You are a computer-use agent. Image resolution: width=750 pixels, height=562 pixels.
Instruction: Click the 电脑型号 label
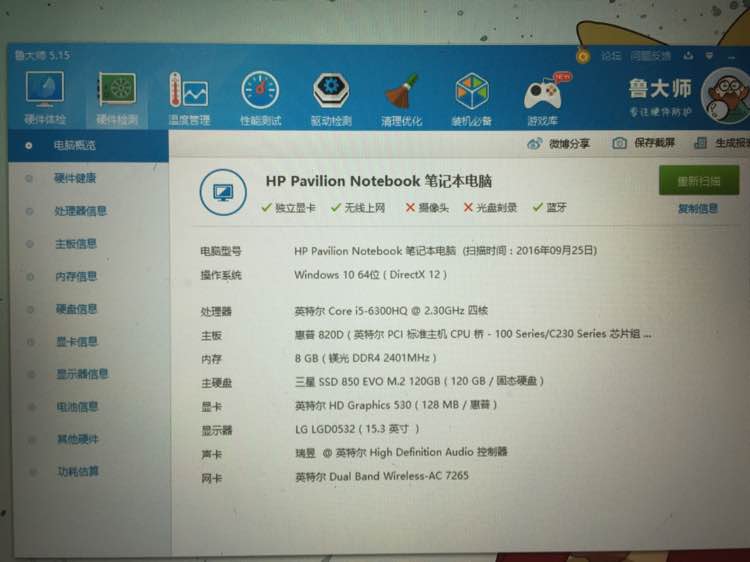tap(221, 251)
